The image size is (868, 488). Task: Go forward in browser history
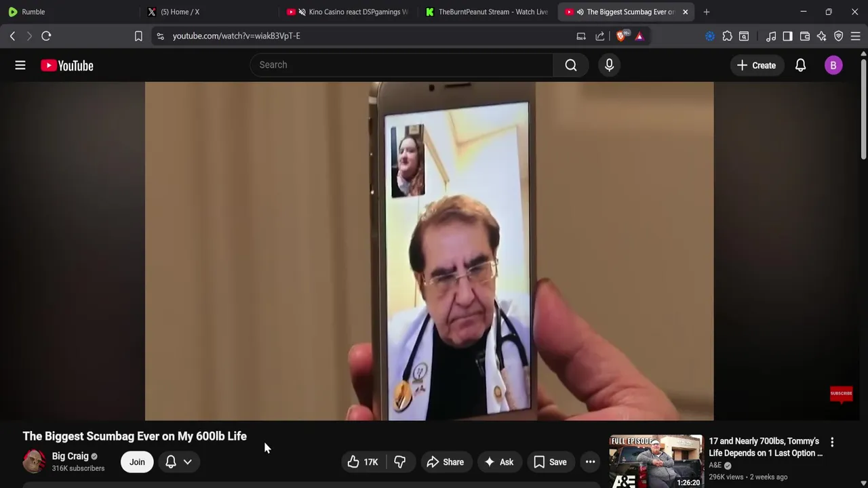29,36
